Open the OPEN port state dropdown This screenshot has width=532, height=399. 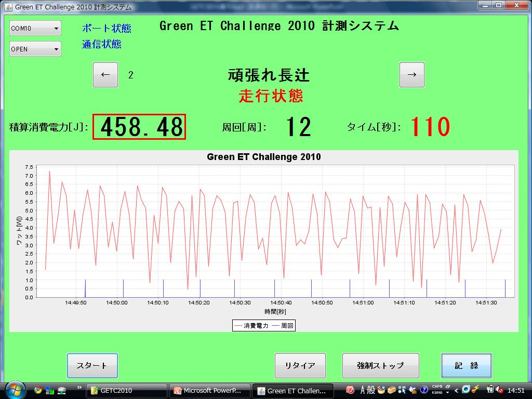coord(35,49)
